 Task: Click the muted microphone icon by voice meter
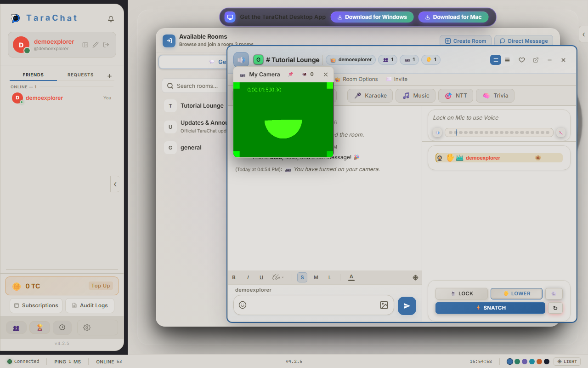(561, 132)
